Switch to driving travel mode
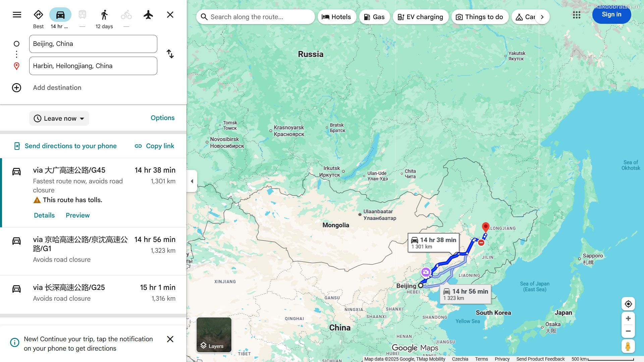 [60, 15]
